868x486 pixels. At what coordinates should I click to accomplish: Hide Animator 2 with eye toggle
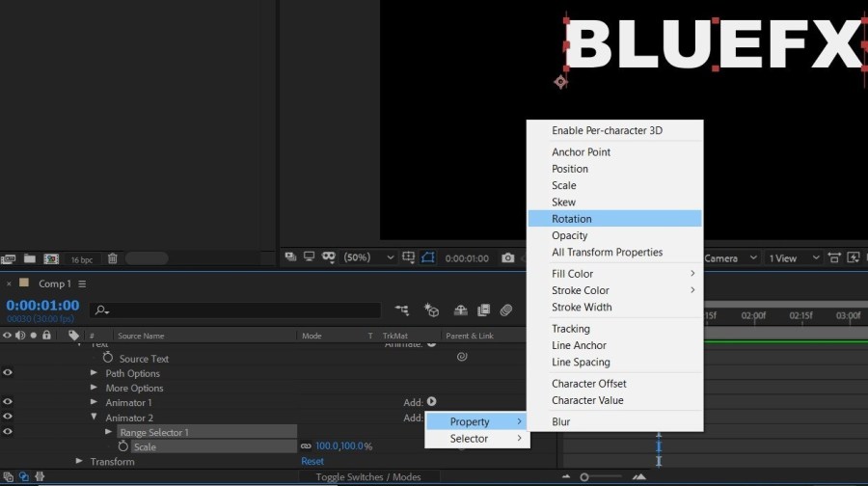pyautogui.click(x=7, y=417)
